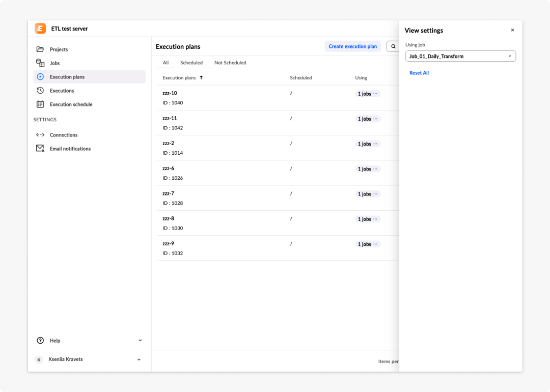Open Connections settings

[x=90, y=134]
